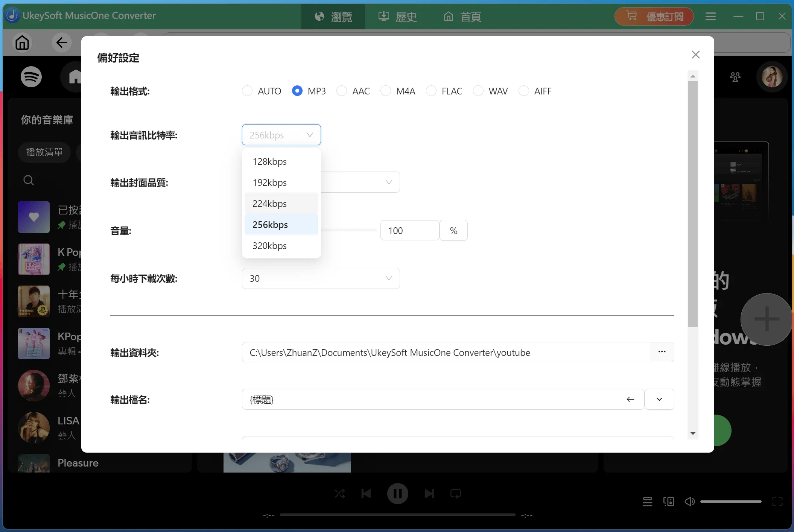Select MP3 output format
The height and width of the screenshot is (532, 794).
(x=309, y=91)
